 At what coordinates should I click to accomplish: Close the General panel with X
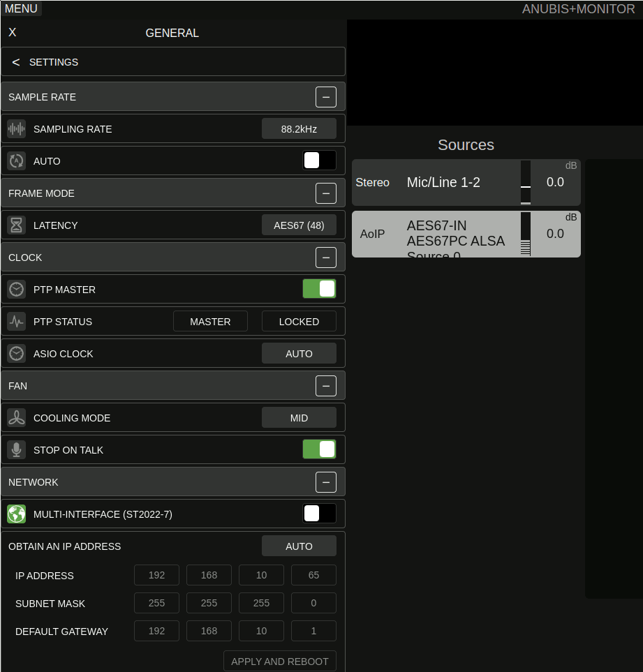pos(13,33)
